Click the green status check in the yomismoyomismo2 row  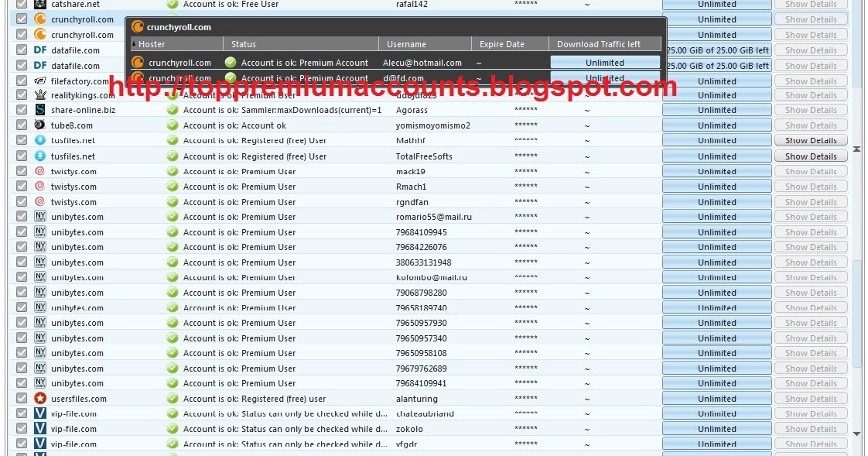point(173,125)
